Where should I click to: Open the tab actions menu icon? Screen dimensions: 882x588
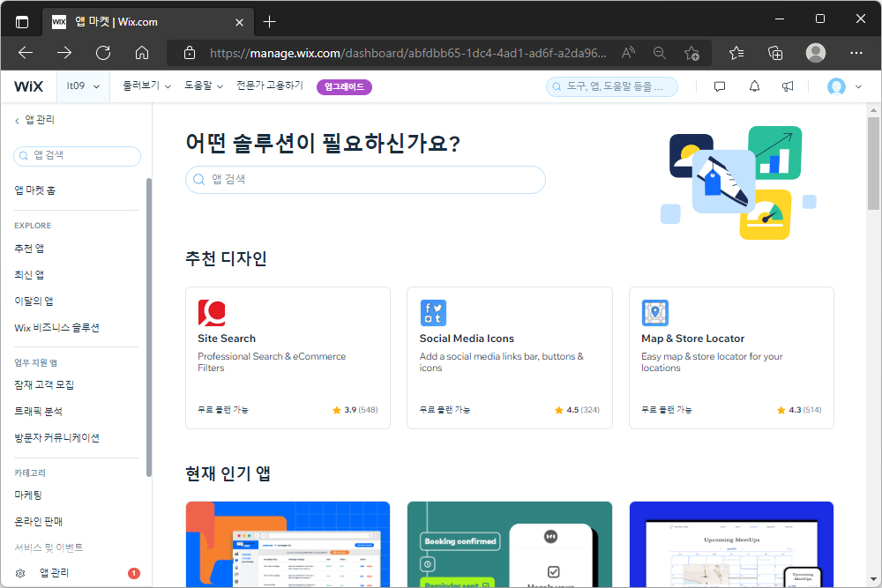point(22,23)
